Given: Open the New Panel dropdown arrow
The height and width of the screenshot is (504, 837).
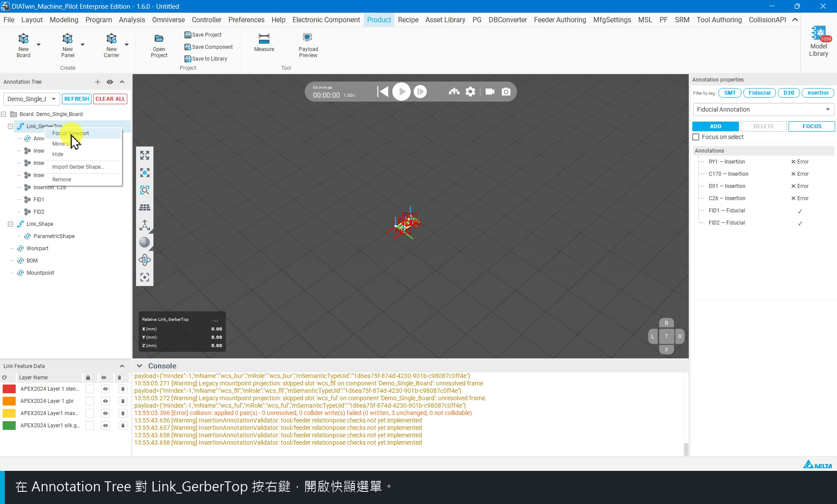Looking at the screenshot, I should (82, 44).
